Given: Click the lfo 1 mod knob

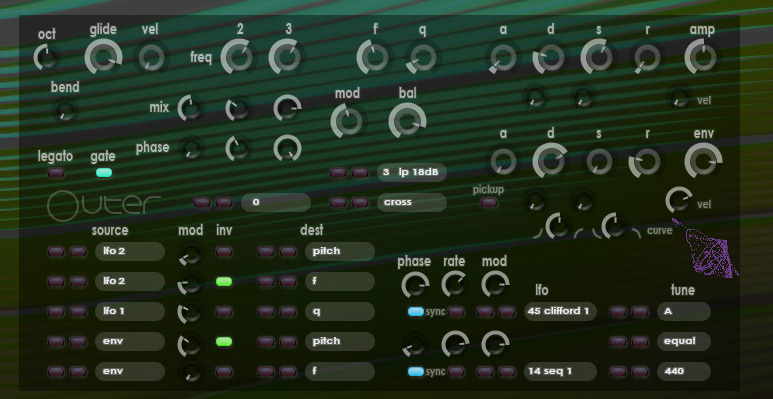Looking at the screenshot, I should pyautogui.click(x=495, y=284).
